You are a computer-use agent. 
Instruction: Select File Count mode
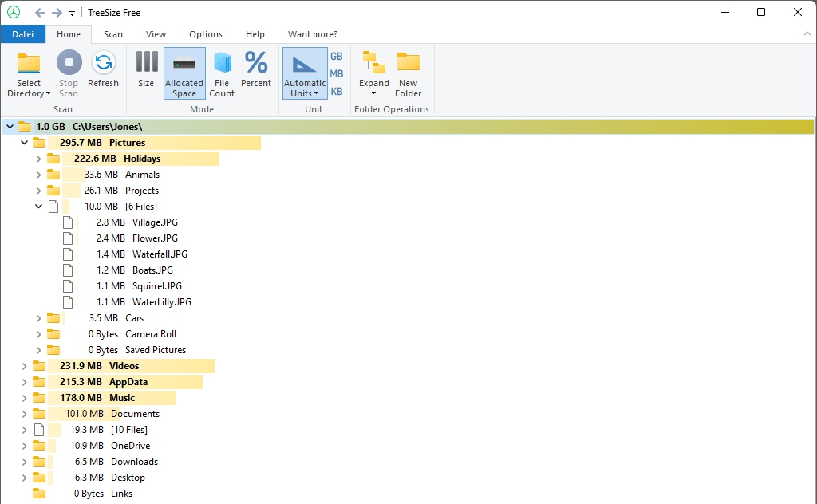tap(222, 64)
